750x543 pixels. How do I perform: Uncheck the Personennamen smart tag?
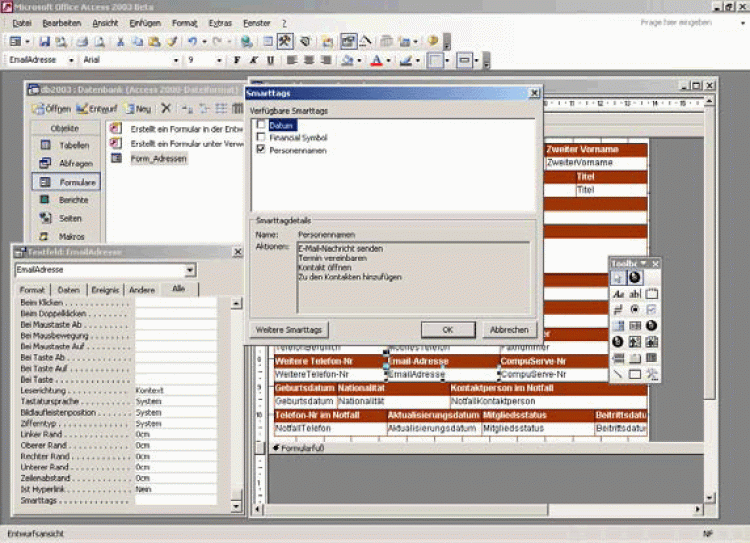[261, 149]
